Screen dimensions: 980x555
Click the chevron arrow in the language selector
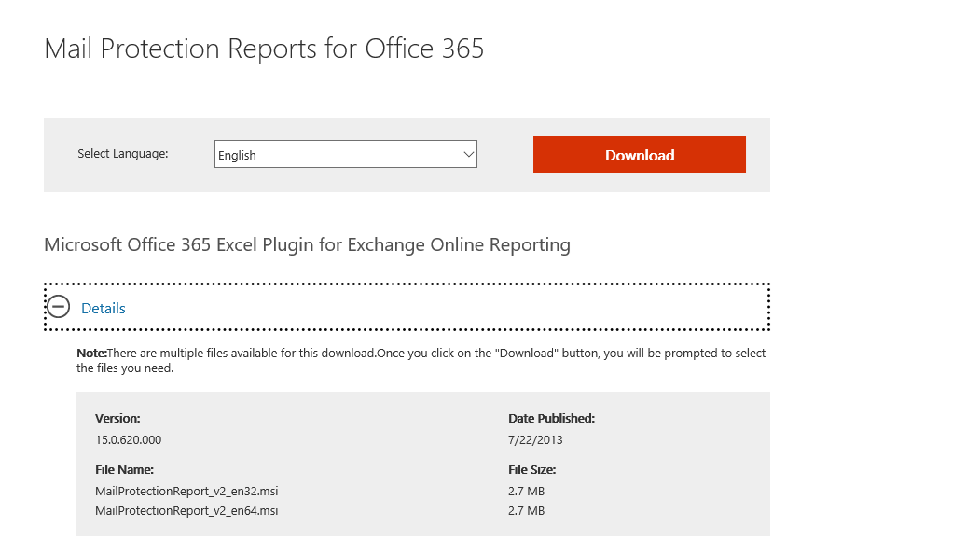click(x=468, y=155)
